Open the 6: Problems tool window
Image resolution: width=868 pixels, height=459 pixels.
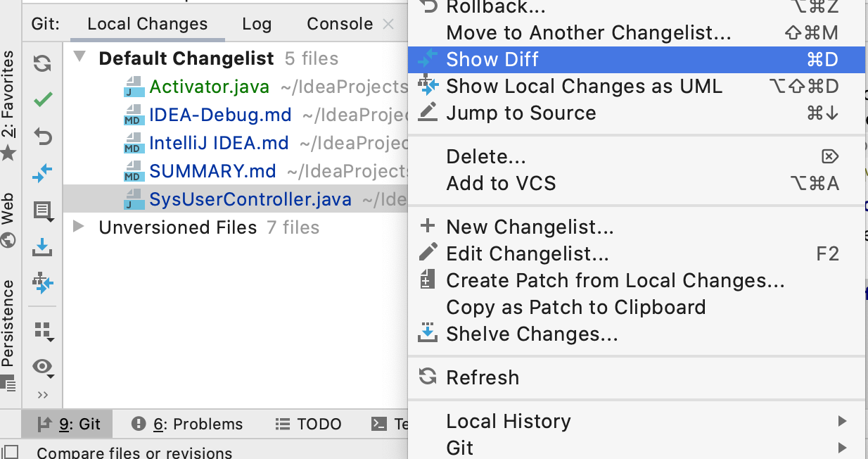(188, 424)
